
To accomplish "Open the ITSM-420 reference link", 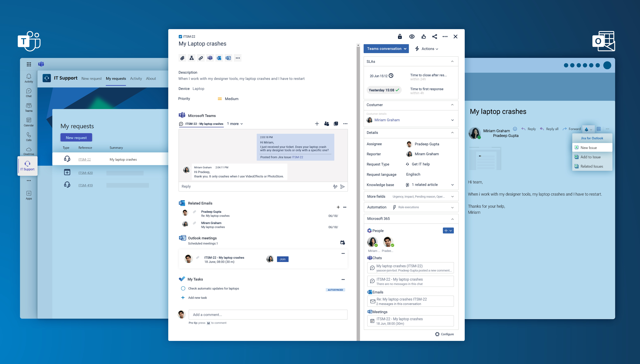I will [x=86, y=173].
